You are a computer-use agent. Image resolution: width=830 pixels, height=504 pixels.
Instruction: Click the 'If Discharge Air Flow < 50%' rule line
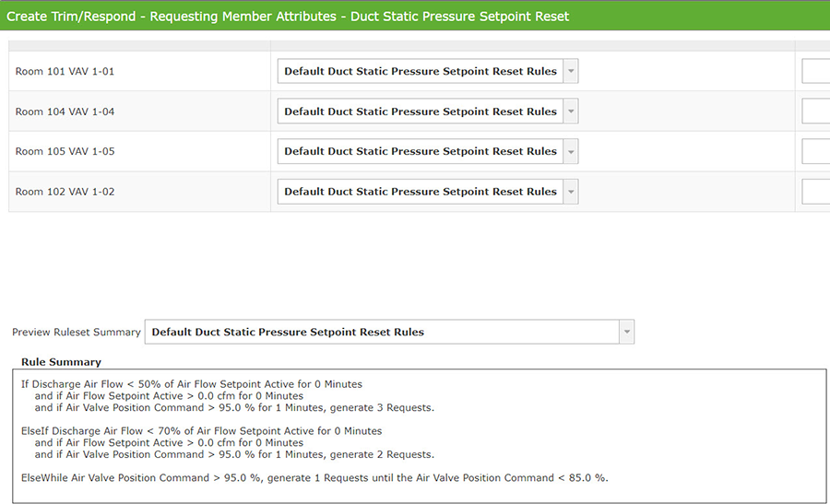click(192, 384)
